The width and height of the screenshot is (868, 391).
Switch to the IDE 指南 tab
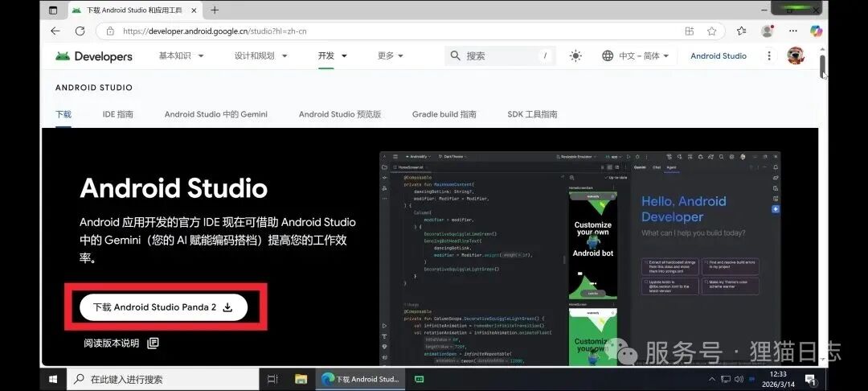coord(118,114)
